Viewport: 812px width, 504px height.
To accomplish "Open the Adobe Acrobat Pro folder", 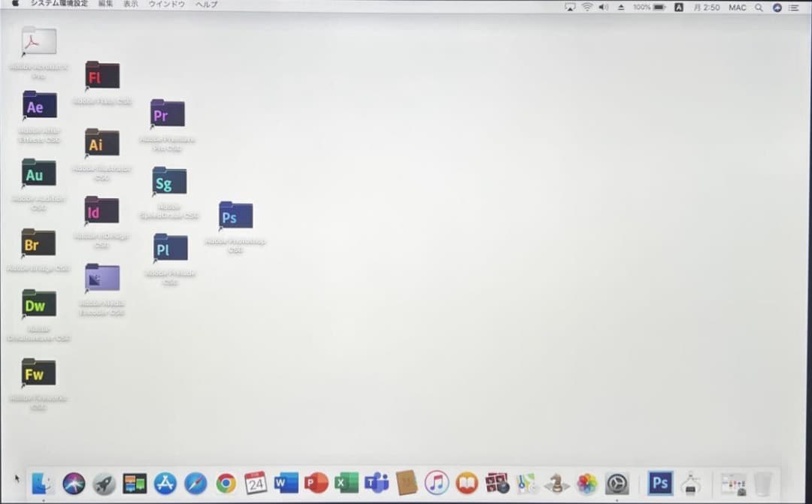I will tap(39, 40).
